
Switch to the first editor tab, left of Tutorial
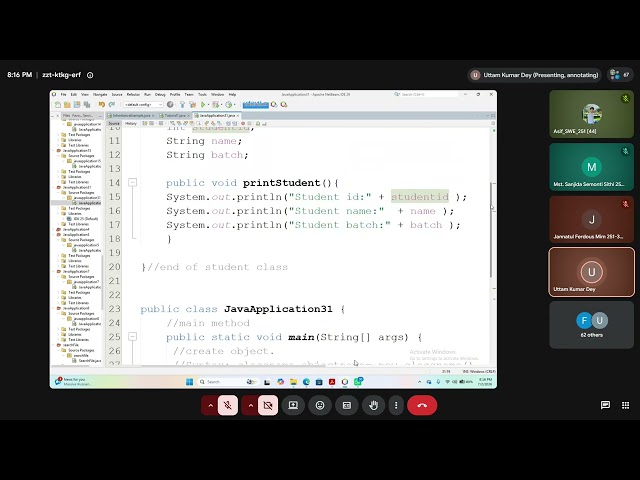pyautogui.click(x=131, y=116)
